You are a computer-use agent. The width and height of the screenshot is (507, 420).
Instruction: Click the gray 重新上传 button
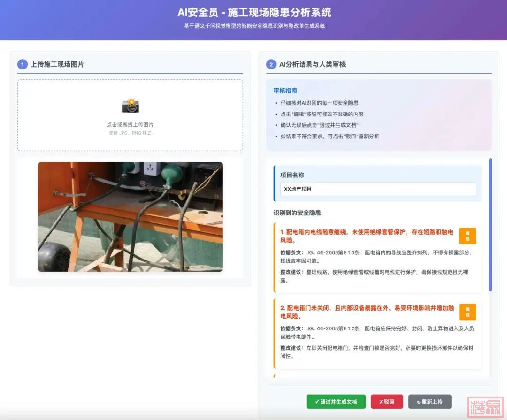(430, 402)
